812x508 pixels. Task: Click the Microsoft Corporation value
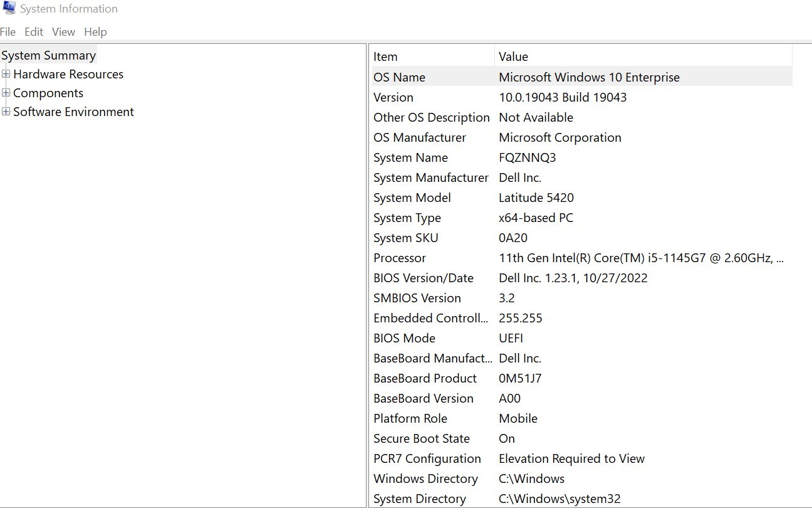pyautogui.click(x=560, y=137)
